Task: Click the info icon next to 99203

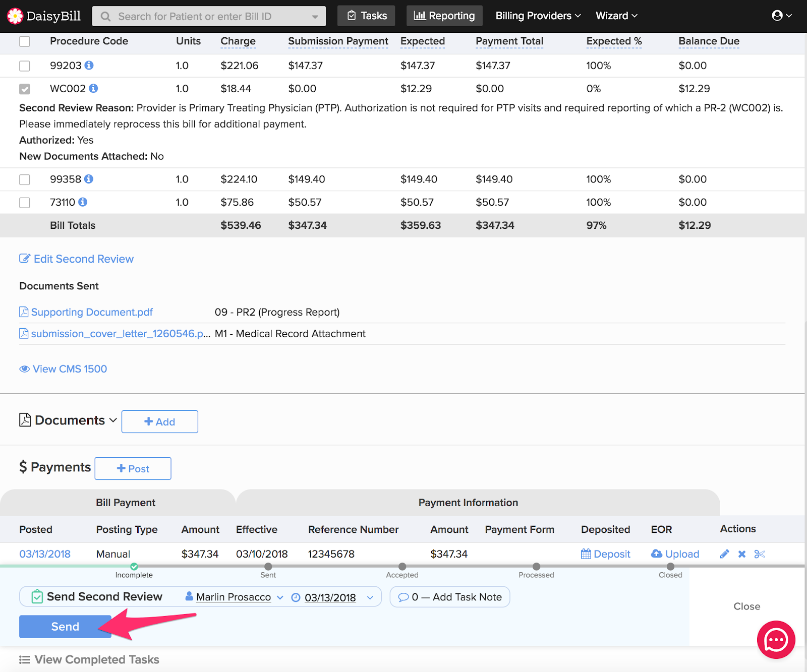Action: pyautogui.click(x=89, y=66)
